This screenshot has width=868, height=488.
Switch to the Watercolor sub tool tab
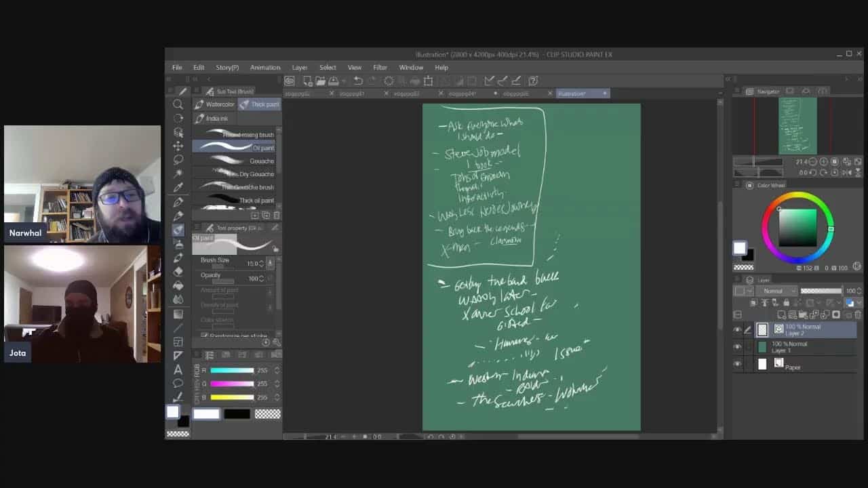tap(215, 104)
